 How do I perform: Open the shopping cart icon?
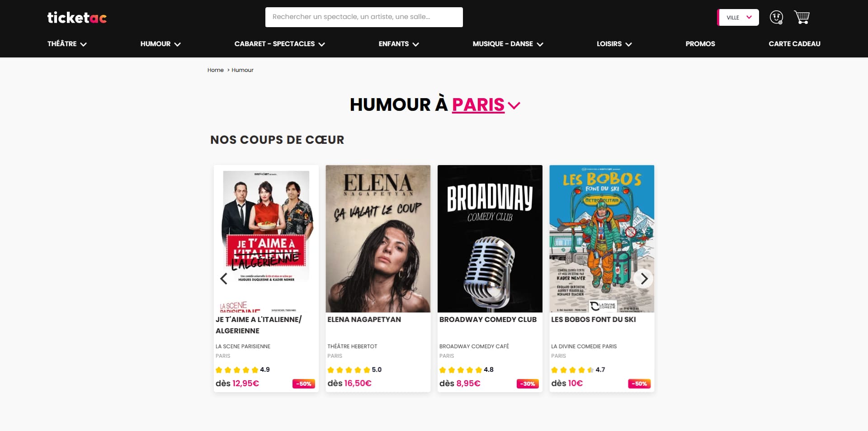(x=802, y=17)
